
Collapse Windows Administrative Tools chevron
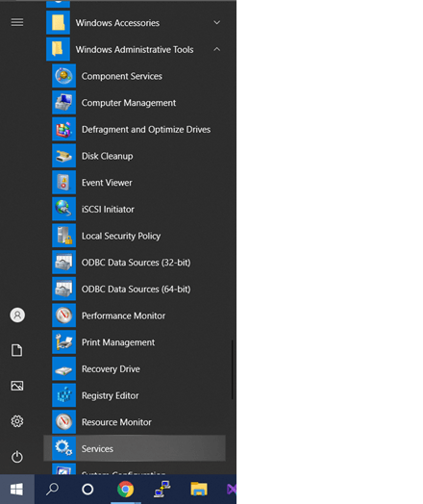click(x=217, y=49)
